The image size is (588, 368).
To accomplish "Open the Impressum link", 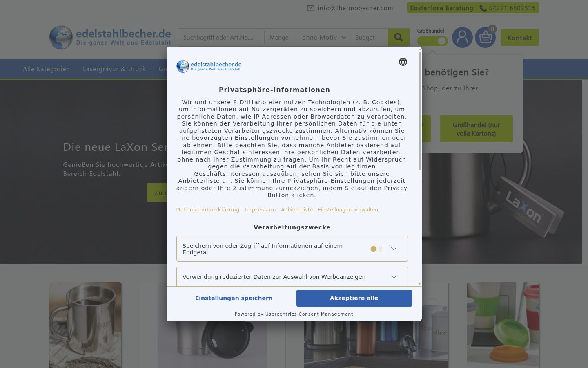I will pyautogui.click(x=260, y=210).
